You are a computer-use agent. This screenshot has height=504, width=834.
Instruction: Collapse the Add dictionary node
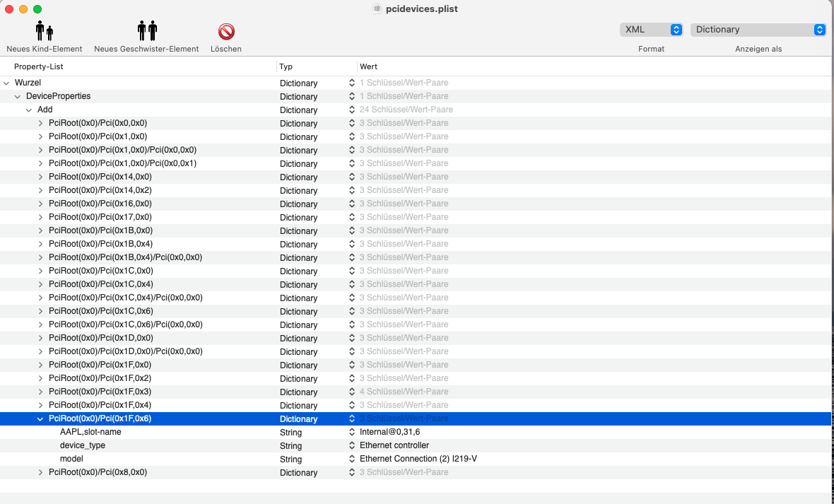(29, 110)
